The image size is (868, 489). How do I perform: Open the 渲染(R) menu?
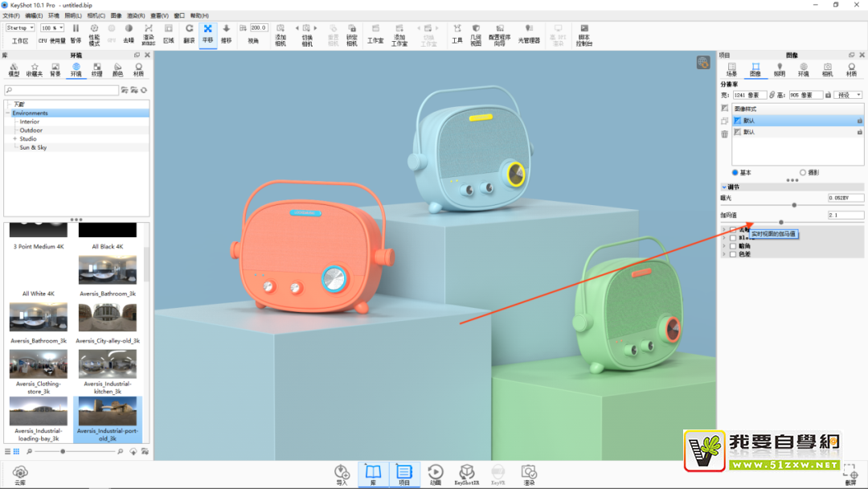(136, 15)
